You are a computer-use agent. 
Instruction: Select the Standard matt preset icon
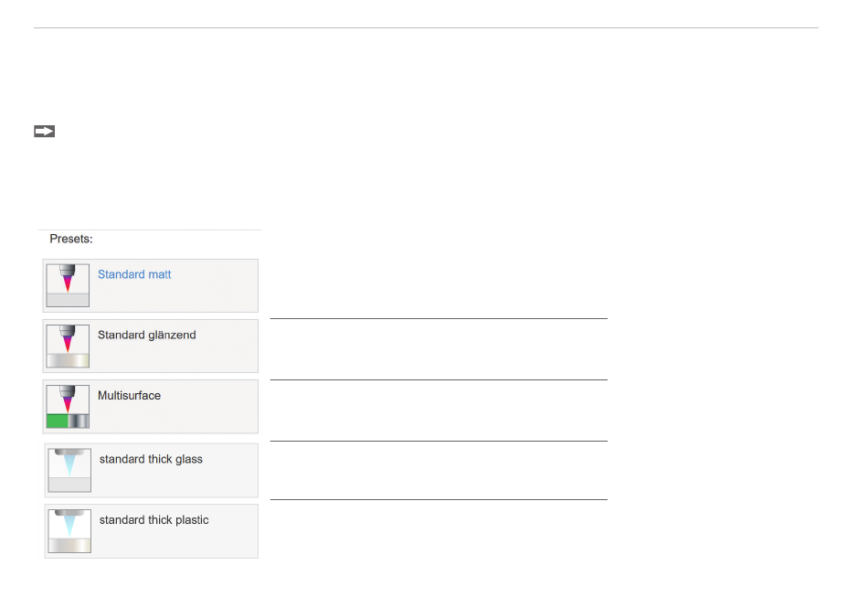(x=68, y=285)
